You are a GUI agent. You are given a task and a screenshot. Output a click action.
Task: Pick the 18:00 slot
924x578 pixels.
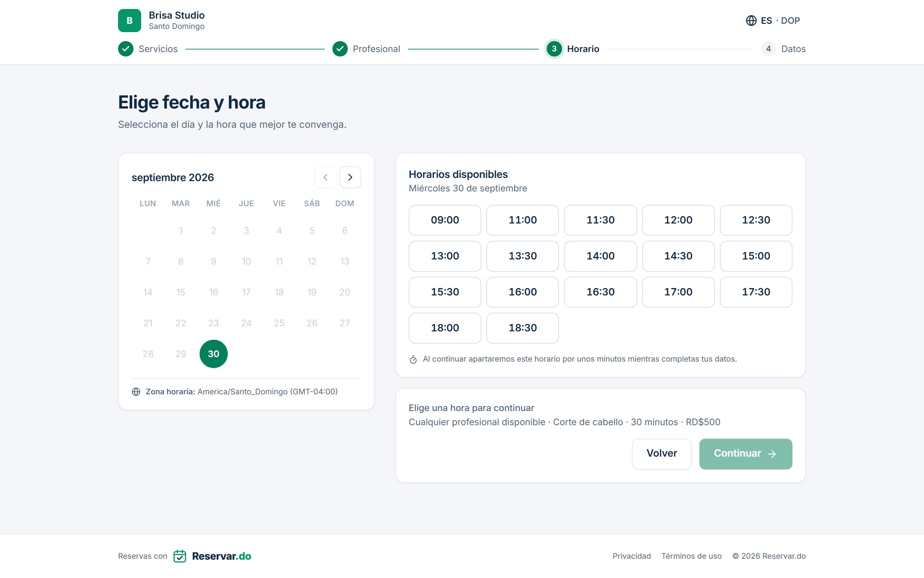445,328
